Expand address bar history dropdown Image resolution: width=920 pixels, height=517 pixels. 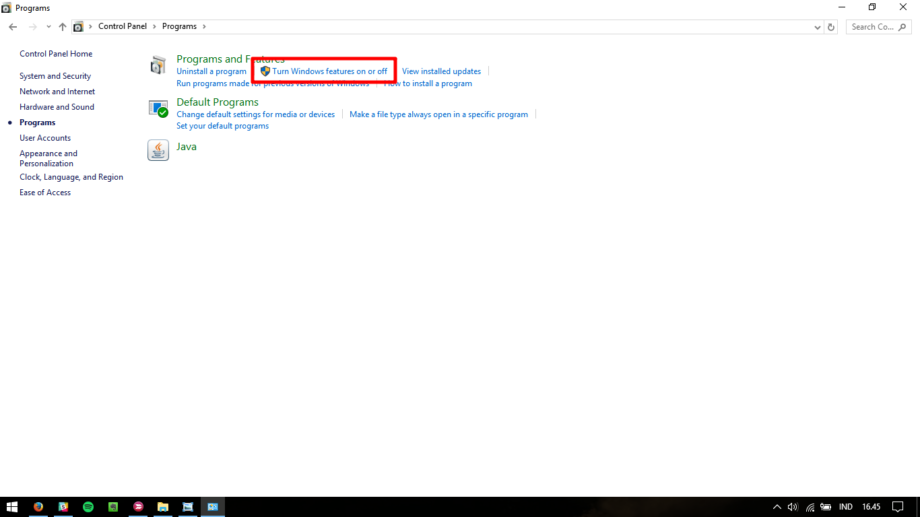[817, 27]
